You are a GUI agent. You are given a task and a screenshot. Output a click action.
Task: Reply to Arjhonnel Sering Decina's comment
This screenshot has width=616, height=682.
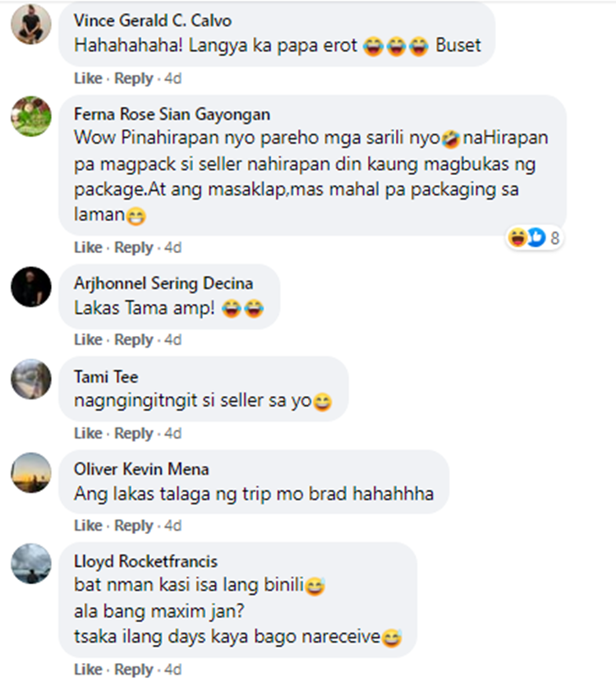[x=133, y=339]
